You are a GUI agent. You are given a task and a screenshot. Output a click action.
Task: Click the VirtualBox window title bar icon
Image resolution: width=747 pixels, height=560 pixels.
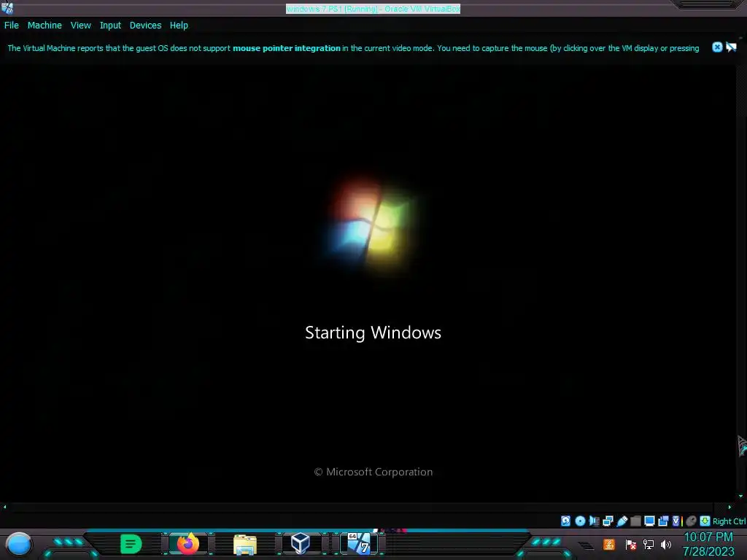pyautogui.click(x=7, y=7)
